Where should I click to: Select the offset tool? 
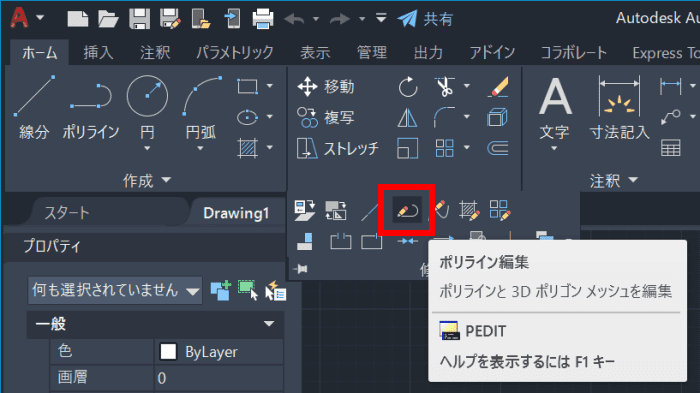(498, 148)
